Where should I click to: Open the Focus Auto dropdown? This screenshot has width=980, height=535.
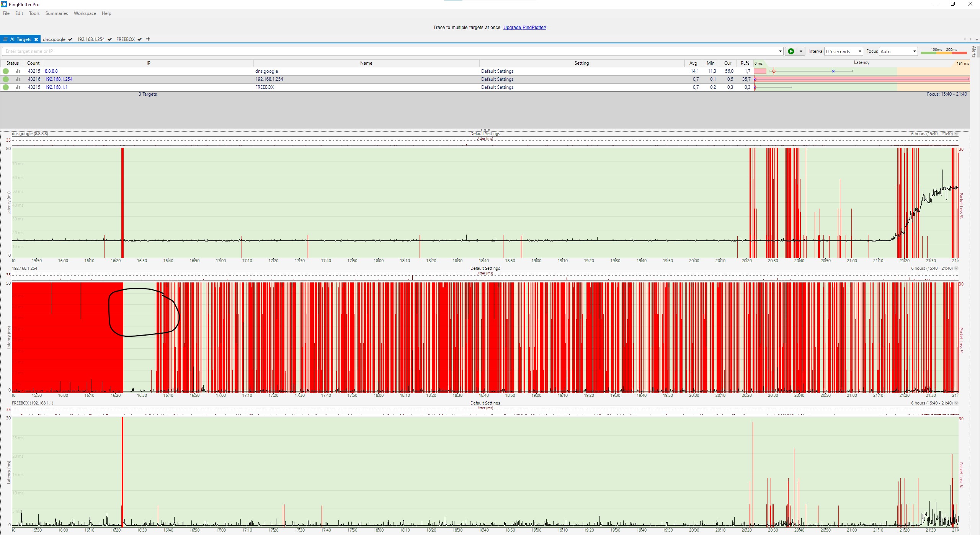(x=898, y=51)
